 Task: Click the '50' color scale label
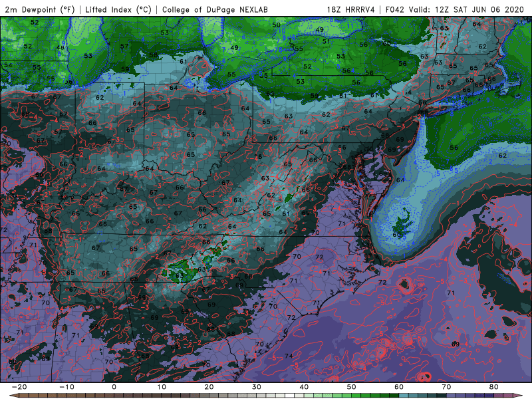click(x=352, y=387)
